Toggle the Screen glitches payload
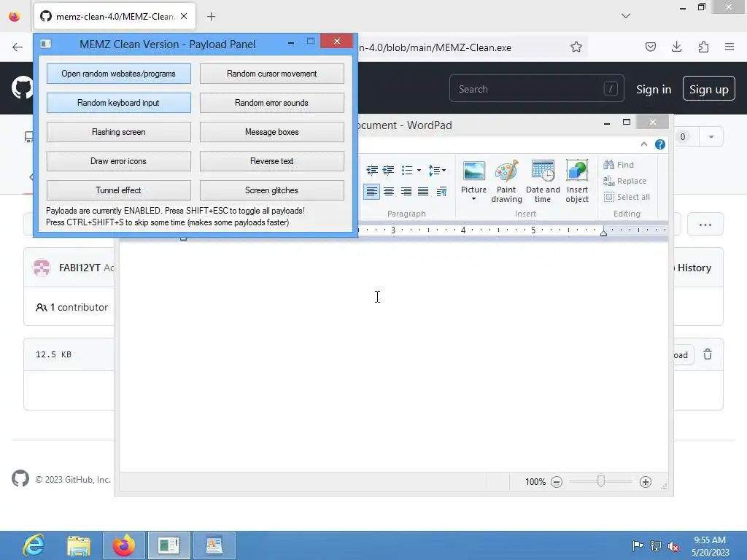747x560 pixels. pyautogui.click(x=271, y=190)
